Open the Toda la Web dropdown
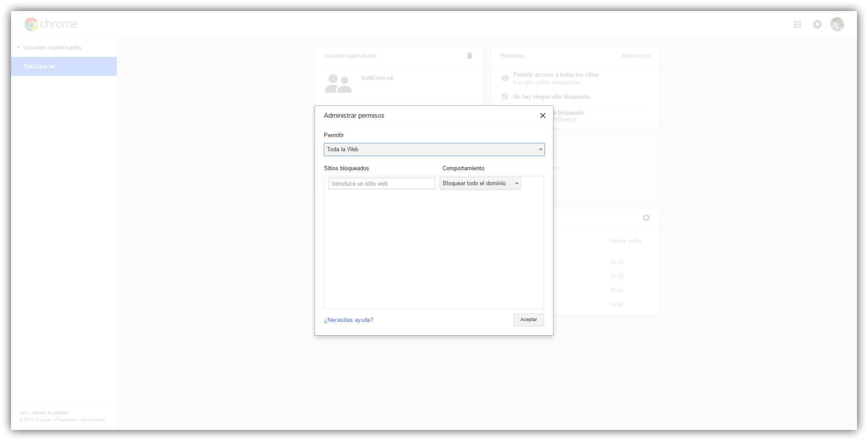The image size is (868, 441). click(434, 149)
